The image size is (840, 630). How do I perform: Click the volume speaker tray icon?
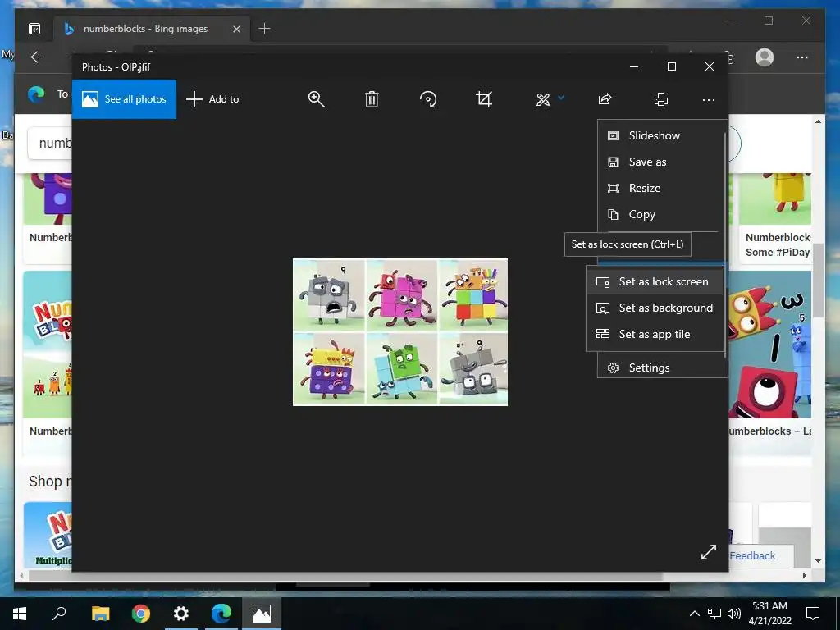734,614
